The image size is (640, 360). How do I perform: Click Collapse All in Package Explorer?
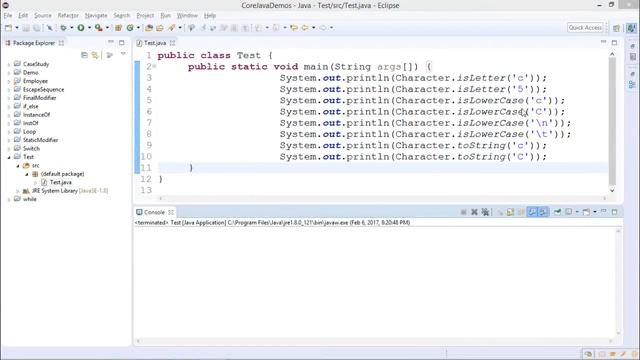84,55
